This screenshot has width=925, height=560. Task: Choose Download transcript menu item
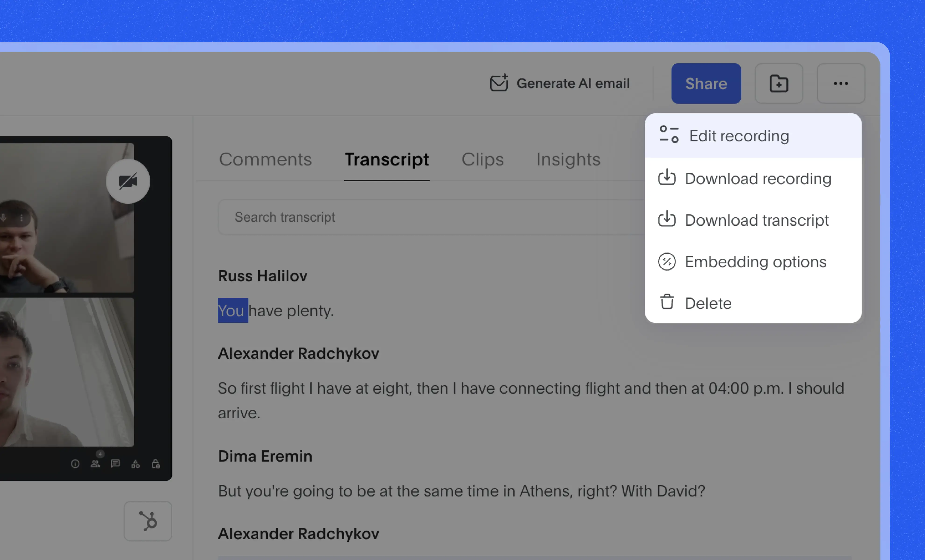point(756,220)
